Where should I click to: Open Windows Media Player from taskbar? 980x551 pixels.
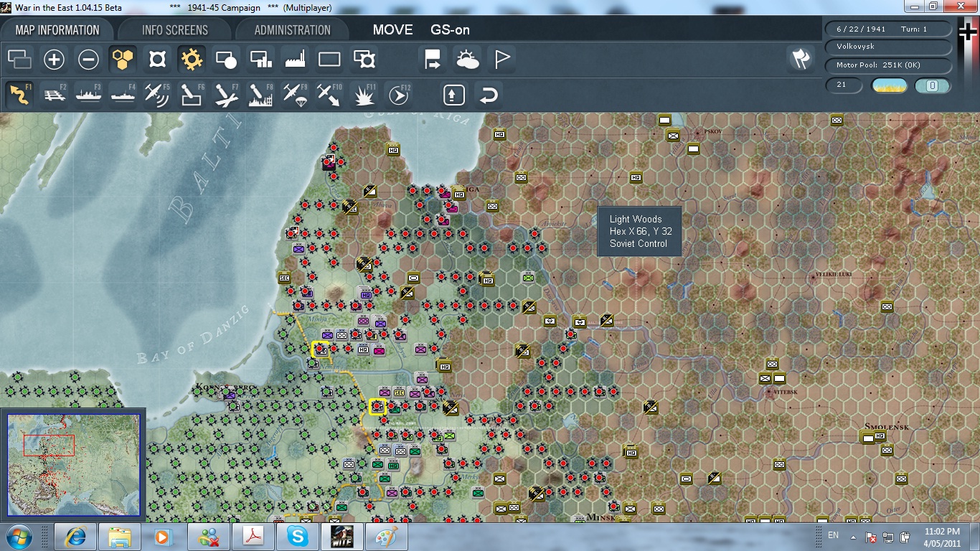(164, 537)
